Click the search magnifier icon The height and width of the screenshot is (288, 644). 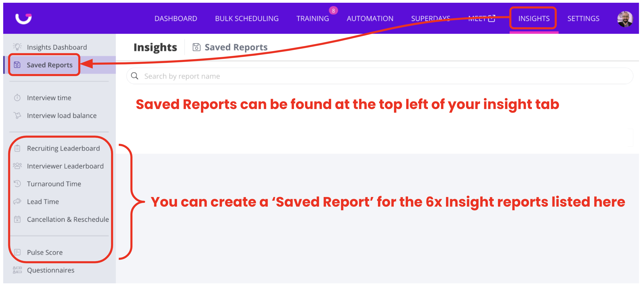click(135, 76)
